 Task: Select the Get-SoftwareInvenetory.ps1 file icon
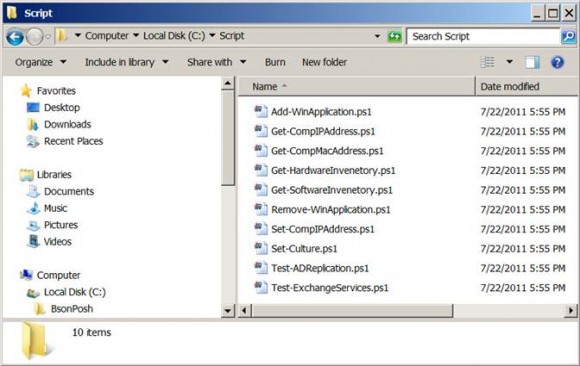tap(260, 189)
